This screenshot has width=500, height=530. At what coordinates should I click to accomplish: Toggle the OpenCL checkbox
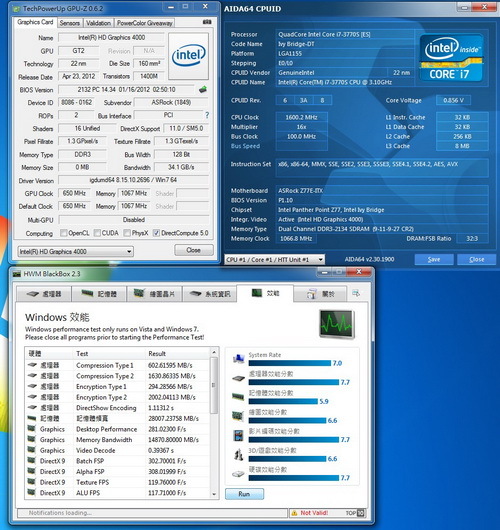tap(63, 233)
